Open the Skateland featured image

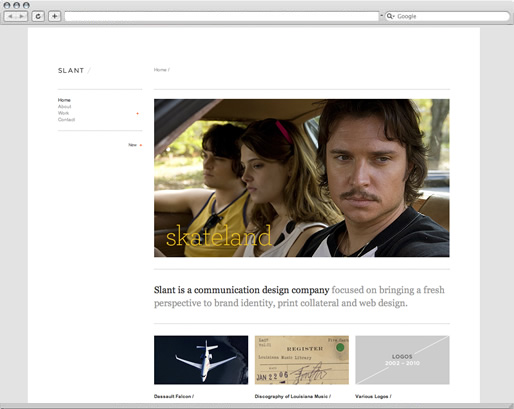click(302, 178)
